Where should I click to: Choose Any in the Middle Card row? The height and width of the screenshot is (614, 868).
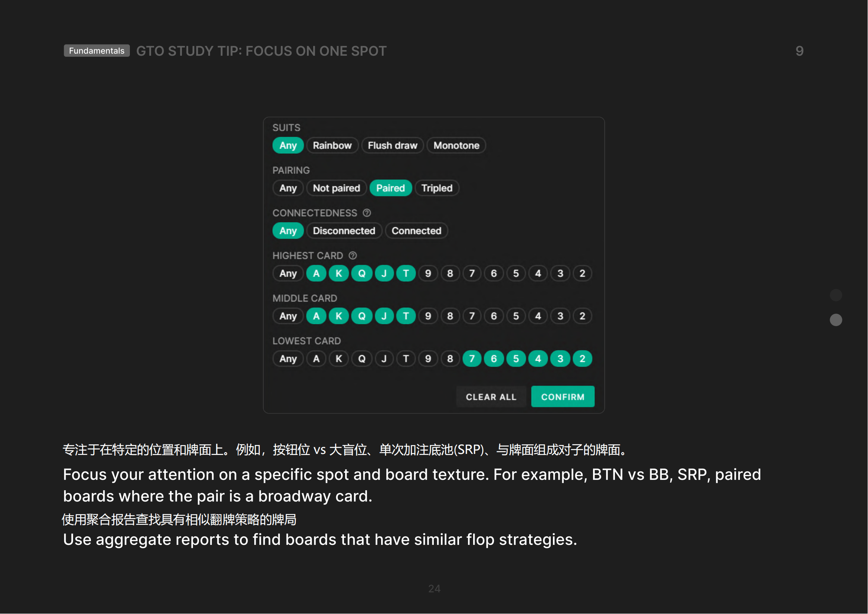pos(288,316)
